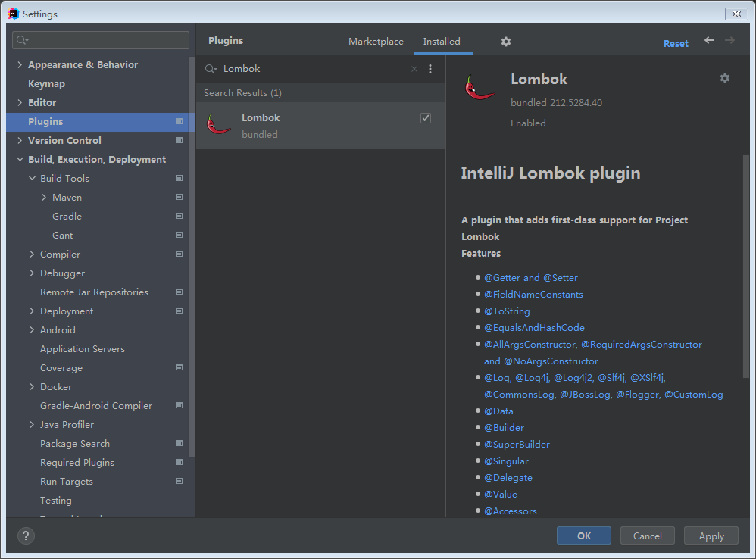Expand the Compiler node

pos(32,254)
